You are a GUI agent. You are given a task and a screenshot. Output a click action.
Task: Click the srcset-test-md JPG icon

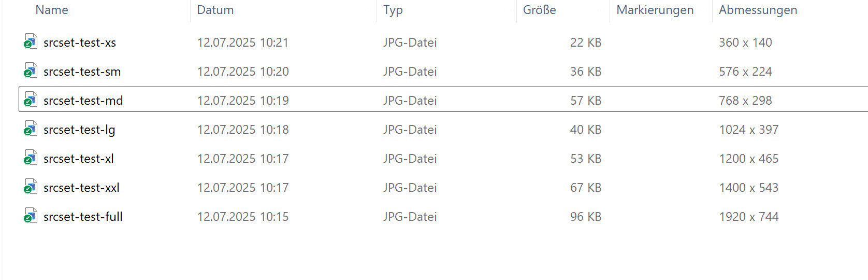point(31,100)
